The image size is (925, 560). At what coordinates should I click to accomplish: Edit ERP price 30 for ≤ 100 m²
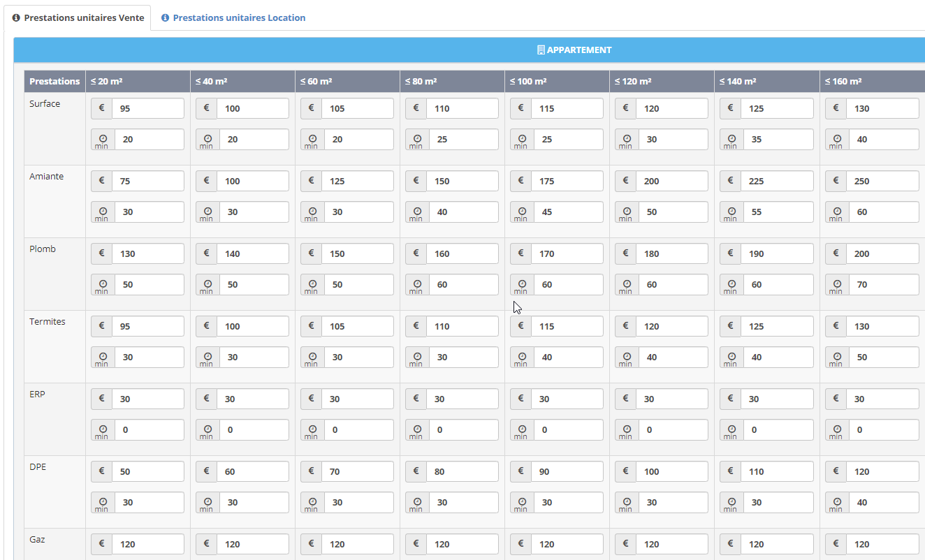[567, 399]
